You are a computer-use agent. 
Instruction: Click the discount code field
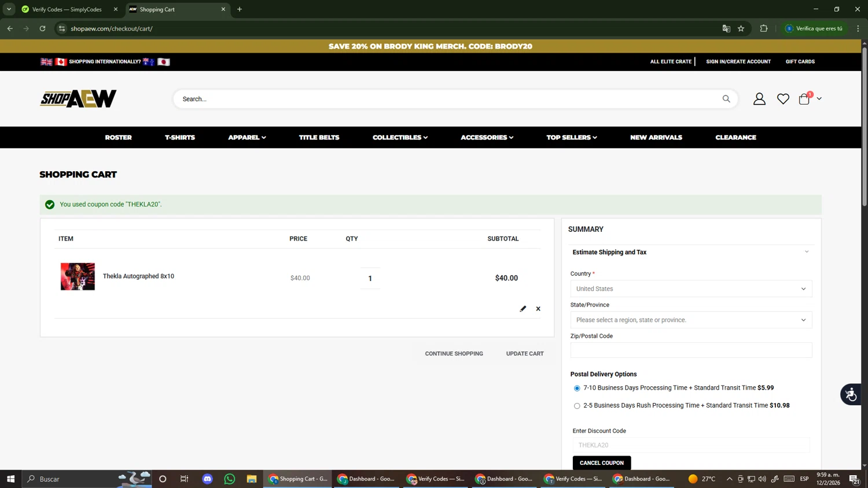tap(691, 445)
